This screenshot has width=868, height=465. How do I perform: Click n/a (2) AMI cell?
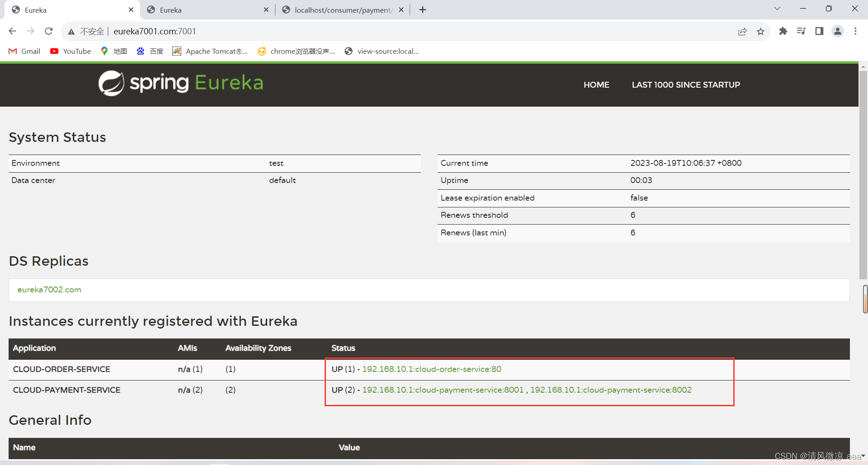coord(190,390)
